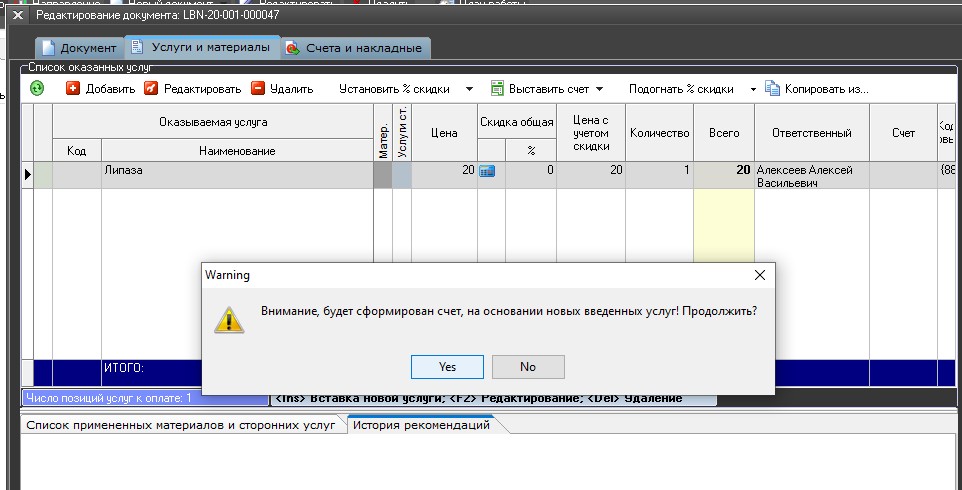This screenshot has height=490, width=962.
Task: Click the yellow warning triangle icon
Action: (230, 319)
